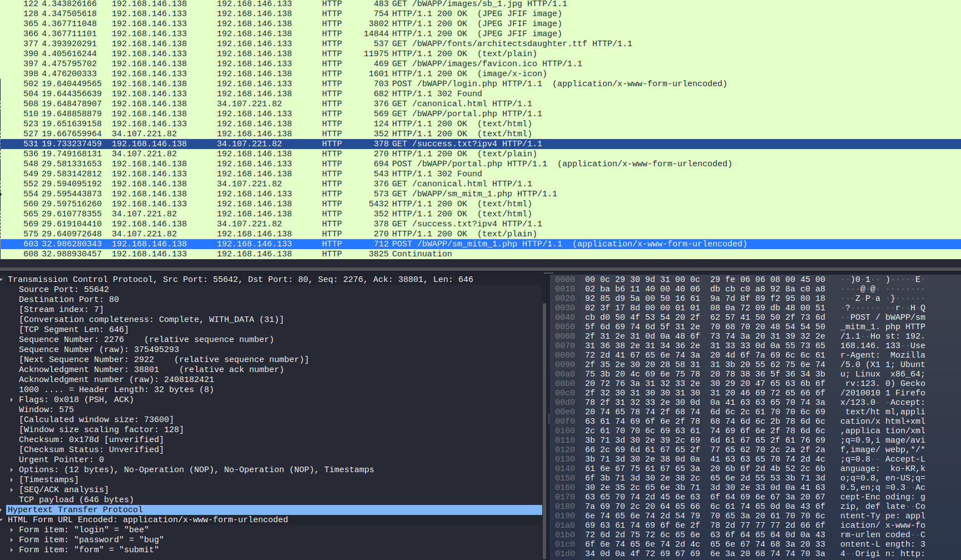
Task: Select packet 398 image/x-icon response
Action: [x=481, y=73]
